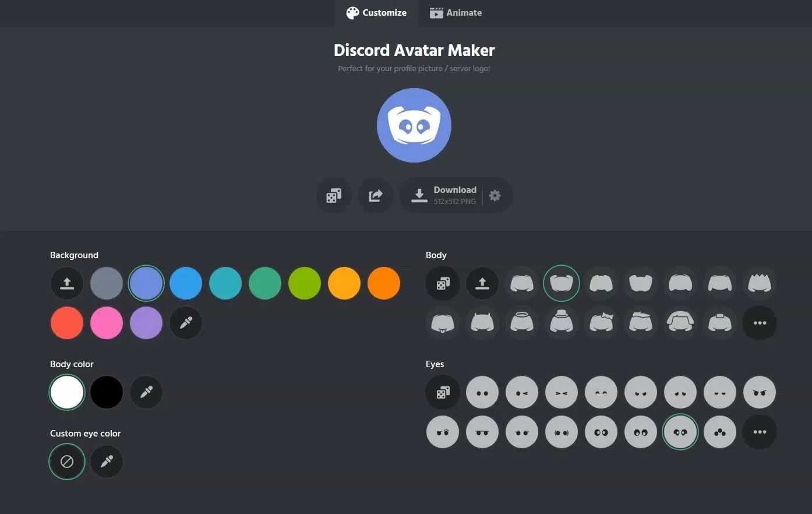Choose the eyes with eyelashes
The image size is (812, 514).
tap(522, 432)
